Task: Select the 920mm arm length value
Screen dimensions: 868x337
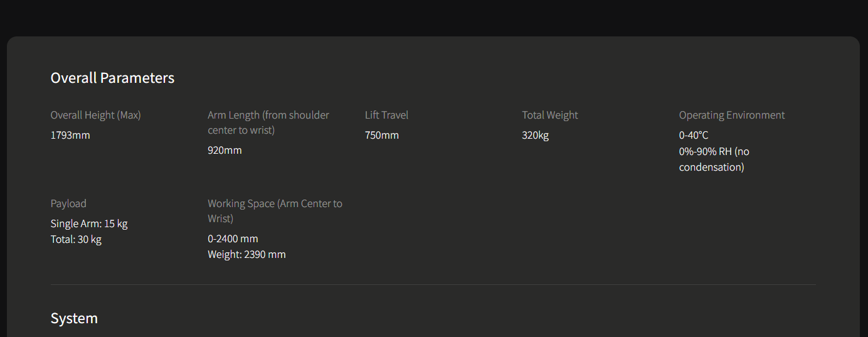Action: point(225,150)
